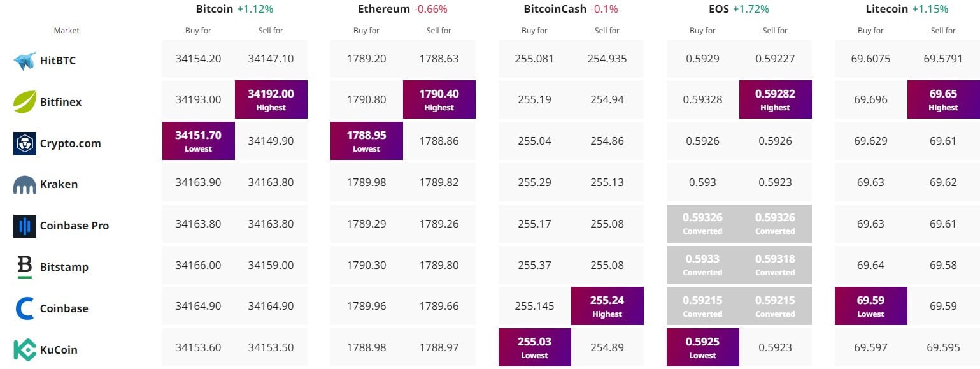Viewport: 980px width, 369px height.
Task: Click the lowest Ethereum buy price 1788.95
Action: pyautogui.click(x=367, y=141)
